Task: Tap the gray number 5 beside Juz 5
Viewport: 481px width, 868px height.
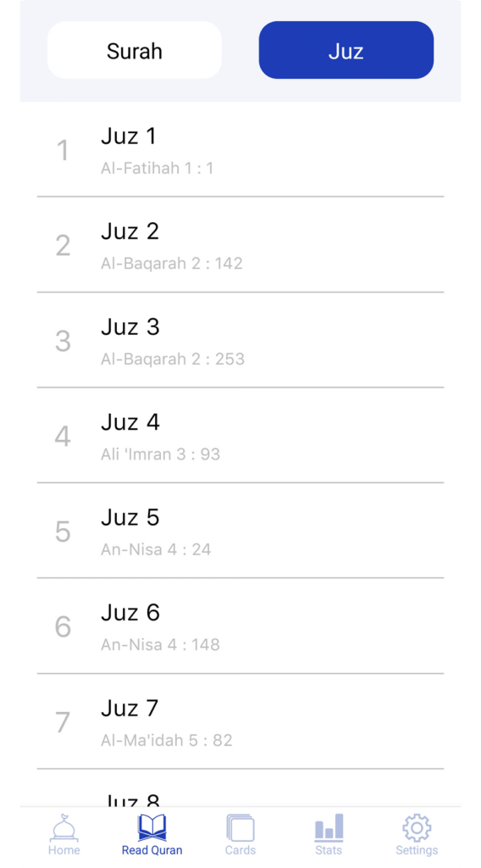Action: coord(63,531)
